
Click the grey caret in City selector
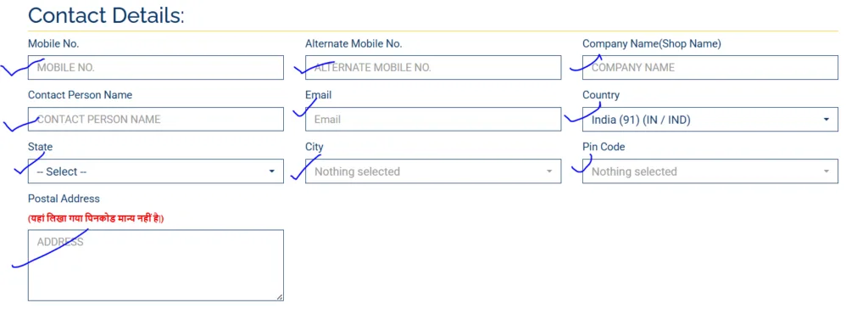pos(549,171)
